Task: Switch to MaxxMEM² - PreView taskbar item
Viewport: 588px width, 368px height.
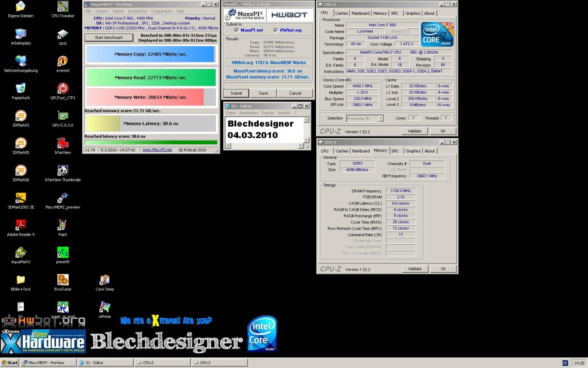Action: pyautogui.click(x=48, y=362)
